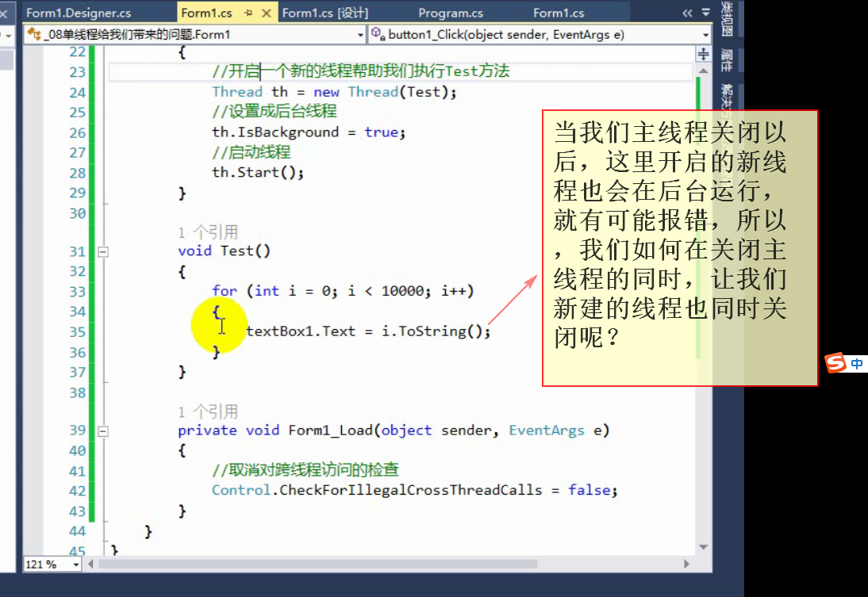Toggle the 中 Chinese input mode indicator
The width and height of the screenshot is (868, 597).
pos(857,363)
